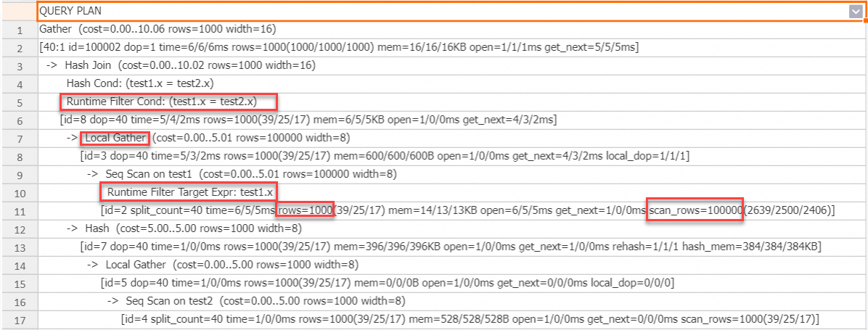Image resolution: width=868 pixels, height=330 pixels.
Task: Click the row starting with id=8 dop=40
Action: tap(450, 120)
